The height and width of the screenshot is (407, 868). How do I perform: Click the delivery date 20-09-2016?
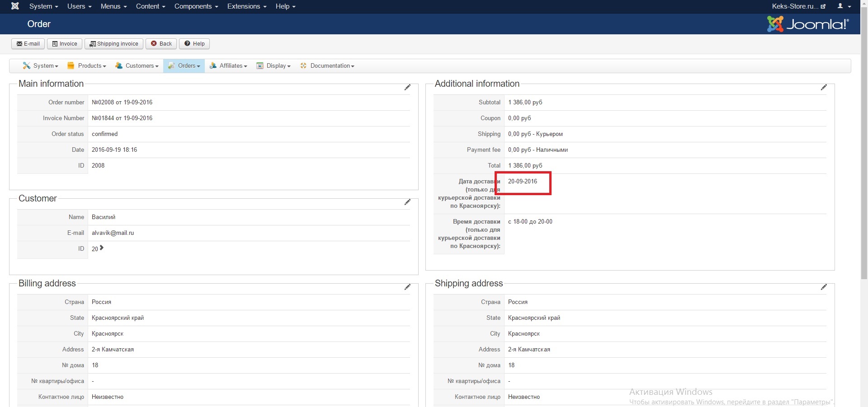523,182
